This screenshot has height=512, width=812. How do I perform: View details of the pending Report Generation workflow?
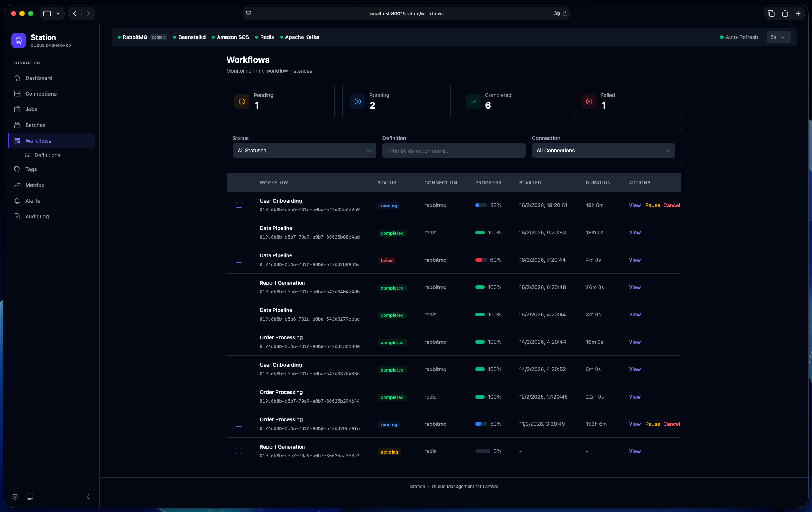point(634,451)
